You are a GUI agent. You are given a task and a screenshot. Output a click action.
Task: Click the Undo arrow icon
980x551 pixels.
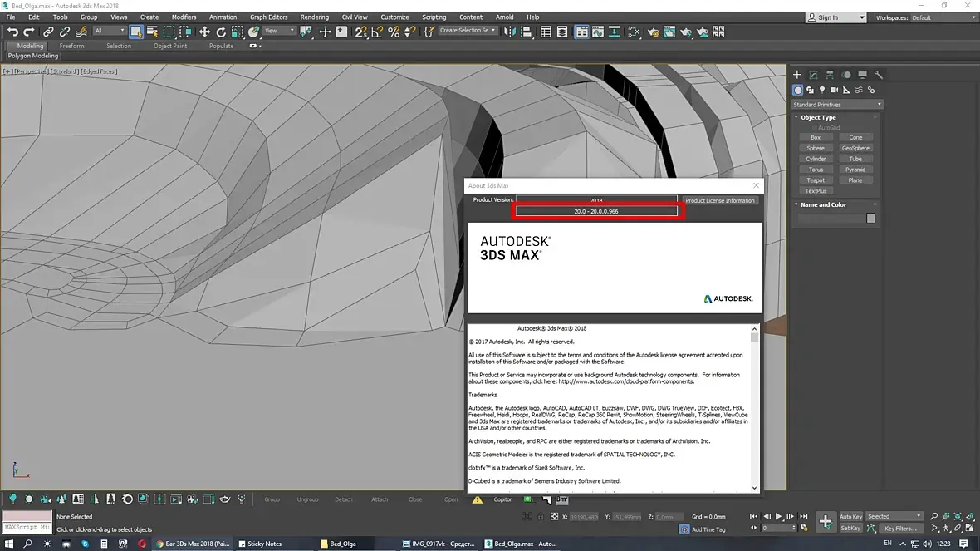(x=12, y=32)
